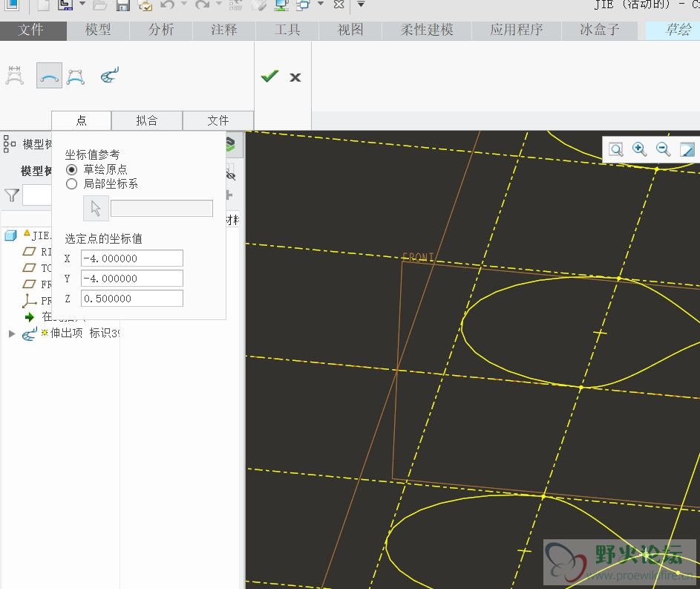Switch to the 注释 ribbon tab

[x=224, y=30]
